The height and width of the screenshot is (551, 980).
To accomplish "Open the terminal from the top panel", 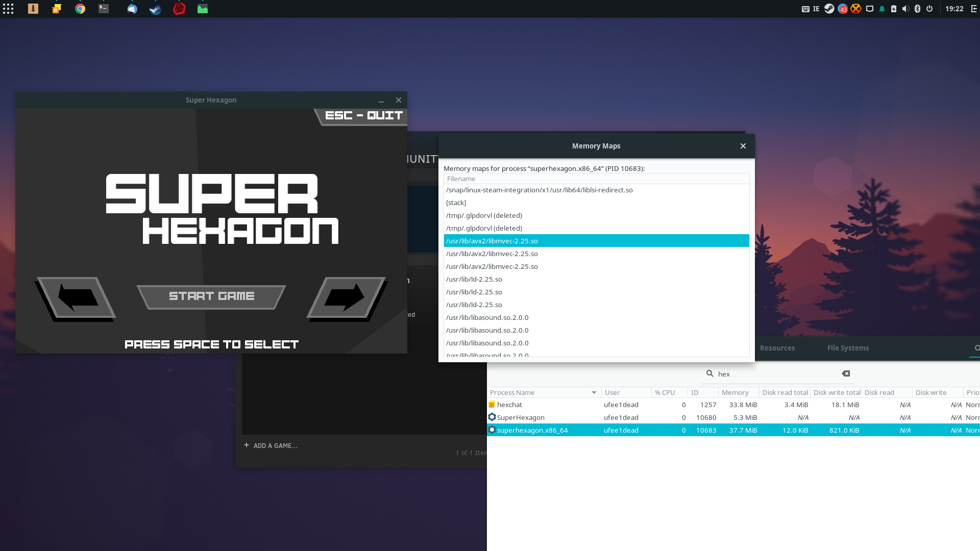I will pos(104,9).
